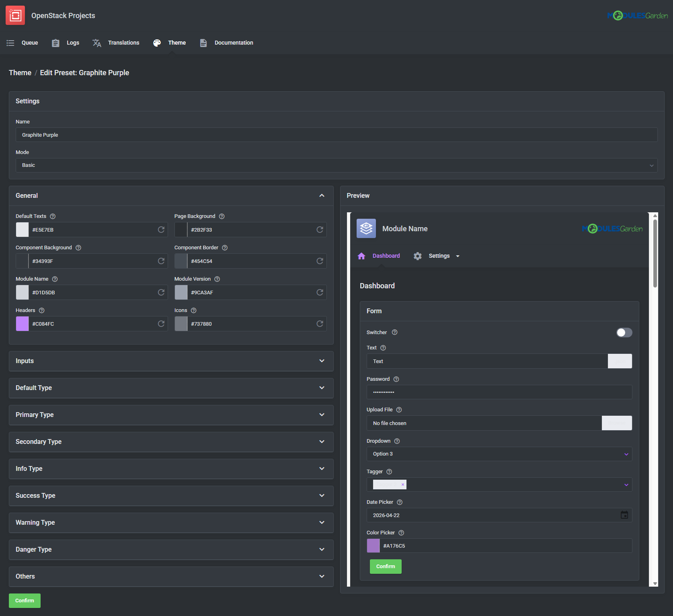Click the Default Texts help icon
Image resolution: width=673 pixels, height=616 pixels.
point(53,216)
